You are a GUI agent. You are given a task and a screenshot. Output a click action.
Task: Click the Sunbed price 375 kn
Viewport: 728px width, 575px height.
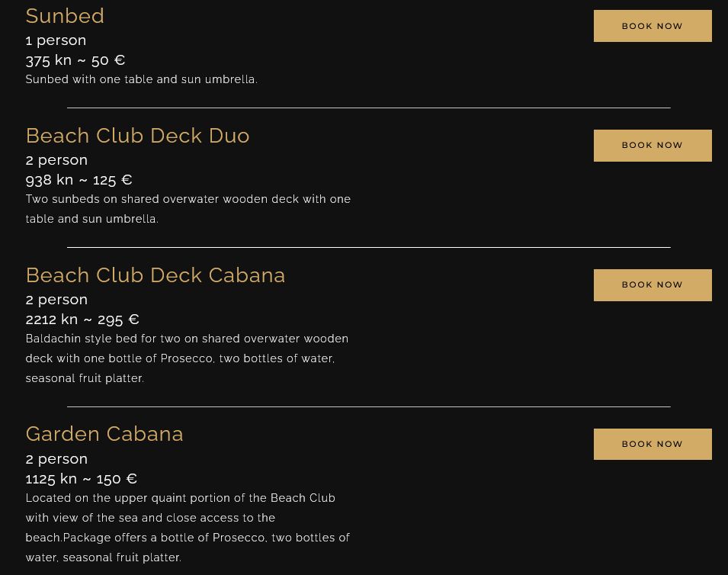click(x=75, y=59)
